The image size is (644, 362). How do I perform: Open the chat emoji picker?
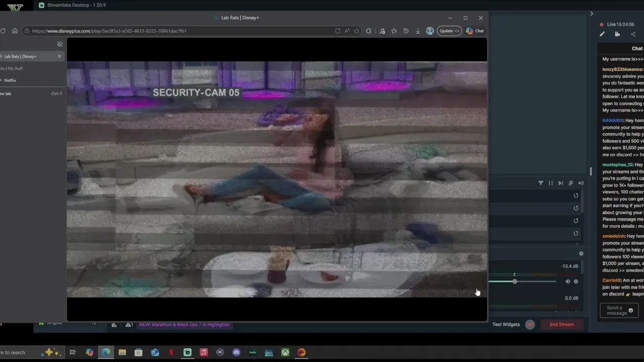630,311
